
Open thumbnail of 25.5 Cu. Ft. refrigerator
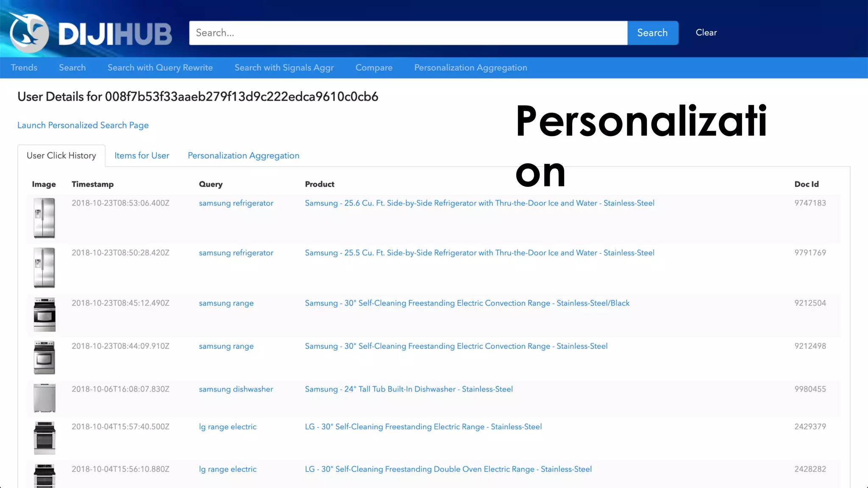coord(45,268)
